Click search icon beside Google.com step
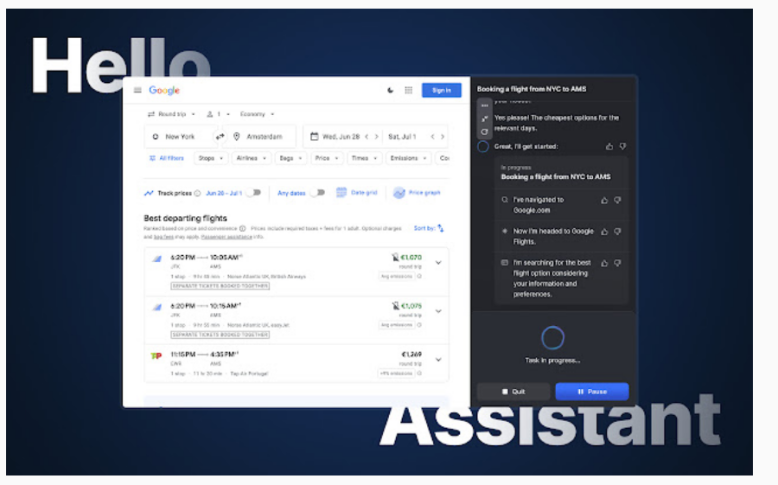 click(x=505, y=200)
